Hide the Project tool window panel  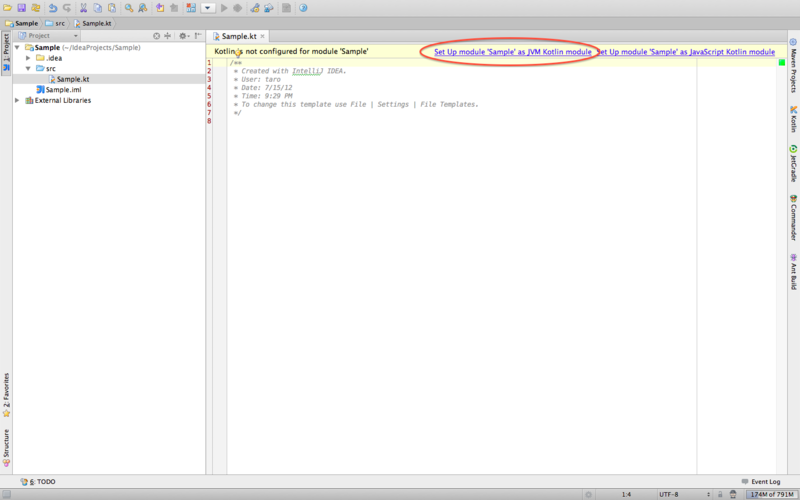tap(198, 36)
